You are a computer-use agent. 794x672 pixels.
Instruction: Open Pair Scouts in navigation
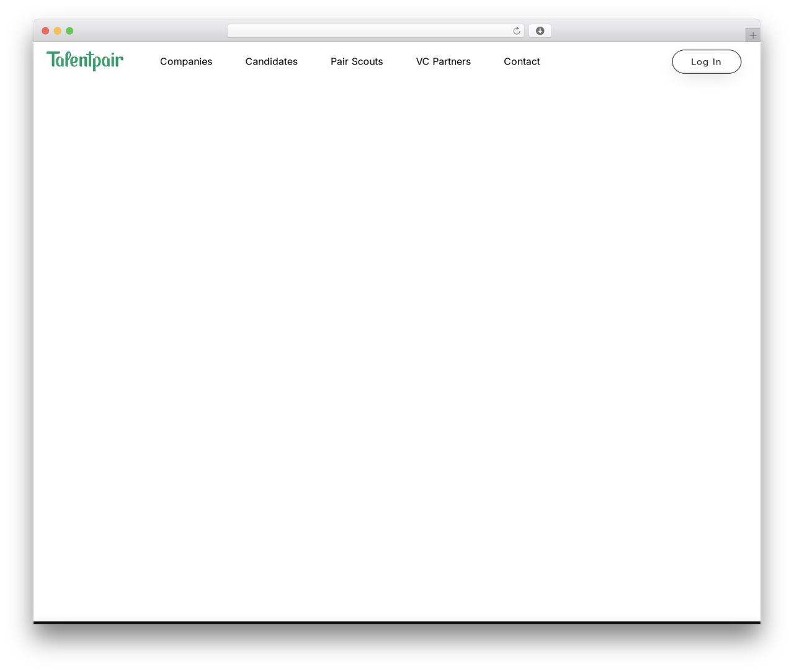coord(357,61)
